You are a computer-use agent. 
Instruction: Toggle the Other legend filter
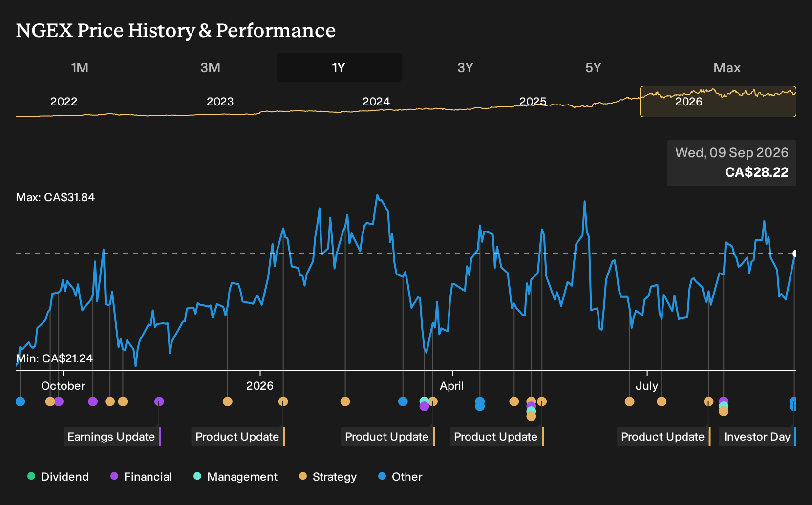click(400, 476)
